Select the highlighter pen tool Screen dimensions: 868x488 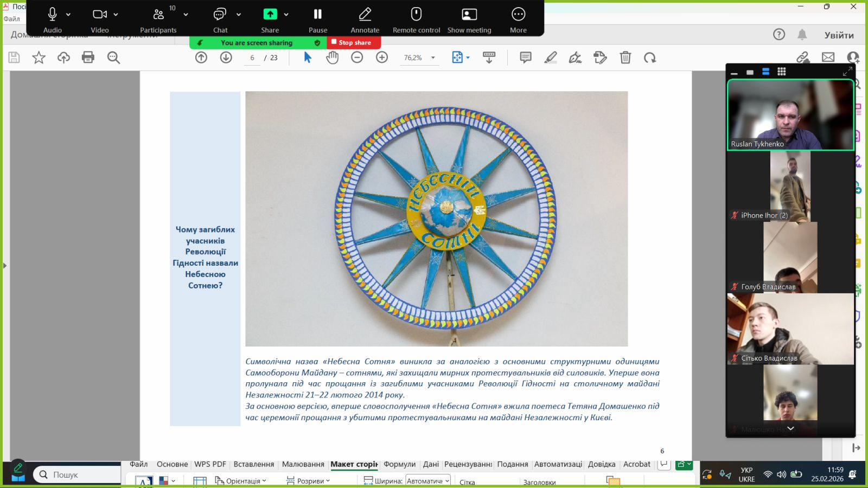[x=551, y=57]
